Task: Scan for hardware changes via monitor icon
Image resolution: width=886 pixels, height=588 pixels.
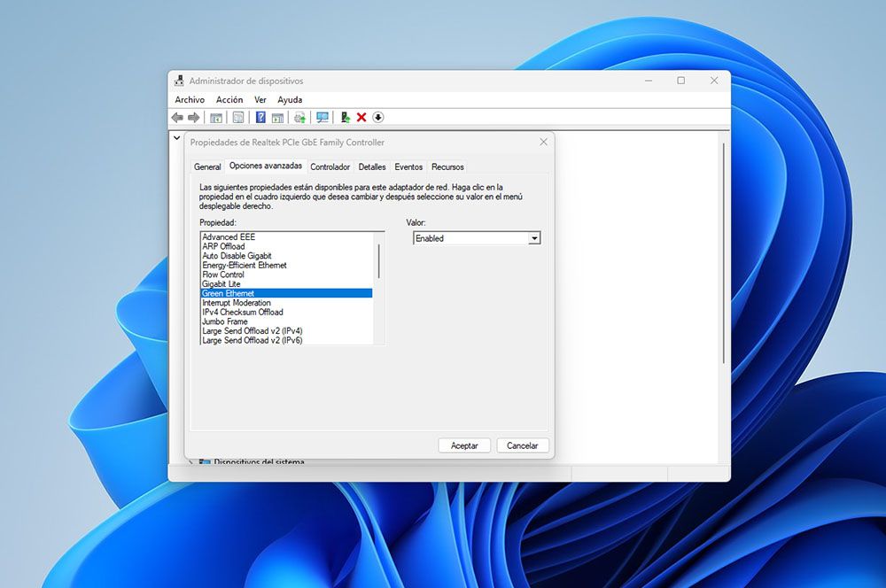Action: pyautogui.click(x=323, y=118)
